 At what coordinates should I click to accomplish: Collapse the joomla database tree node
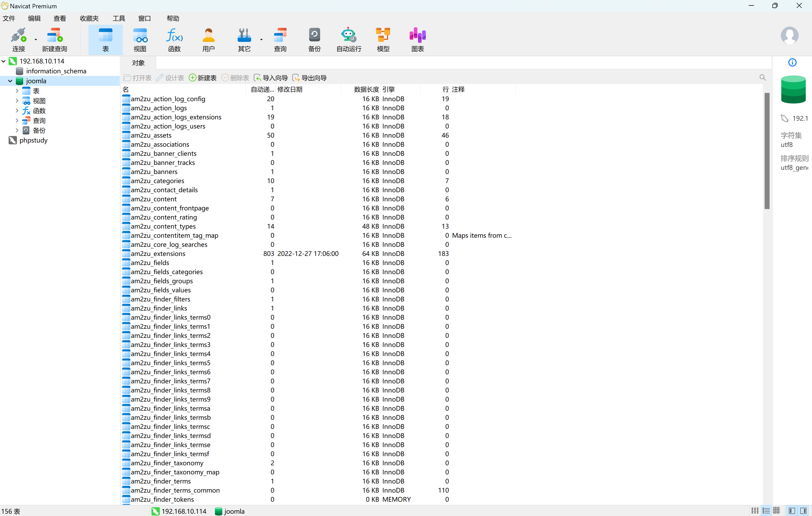10,81
